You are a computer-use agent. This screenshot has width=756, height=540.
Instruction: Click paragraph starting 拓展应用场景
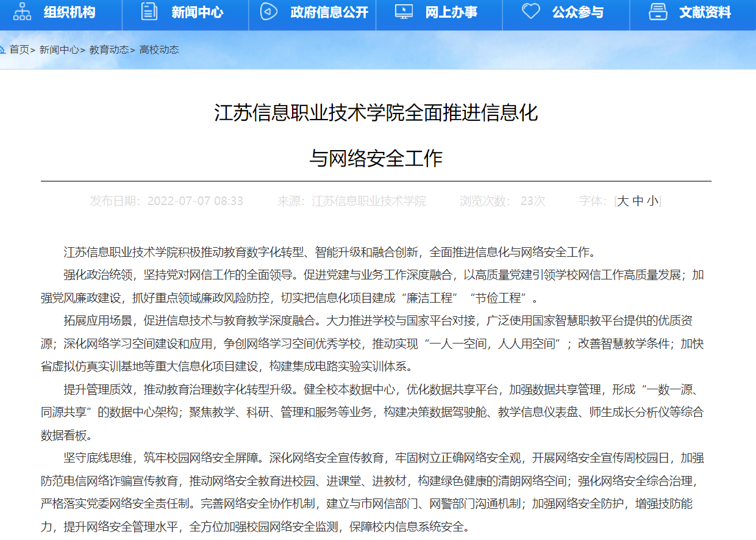click(x=373, y=343)
